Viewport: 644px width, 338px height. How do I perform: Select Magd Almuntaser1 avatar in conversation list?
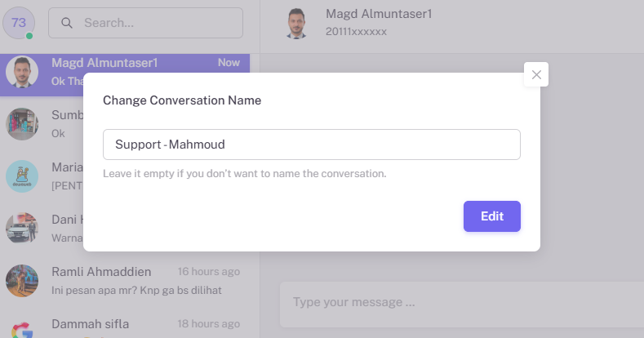pos(22,72)
